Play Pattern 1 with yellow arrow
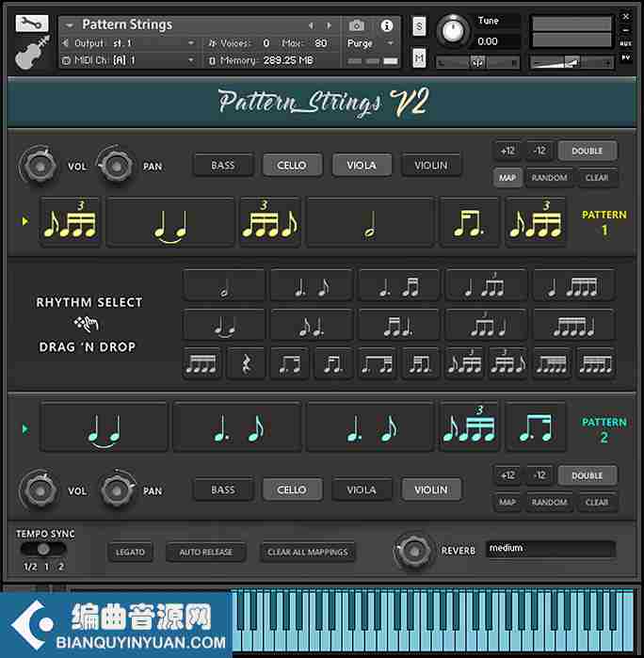This screenshot has height=658, width=644. click(x=24, y=220)
